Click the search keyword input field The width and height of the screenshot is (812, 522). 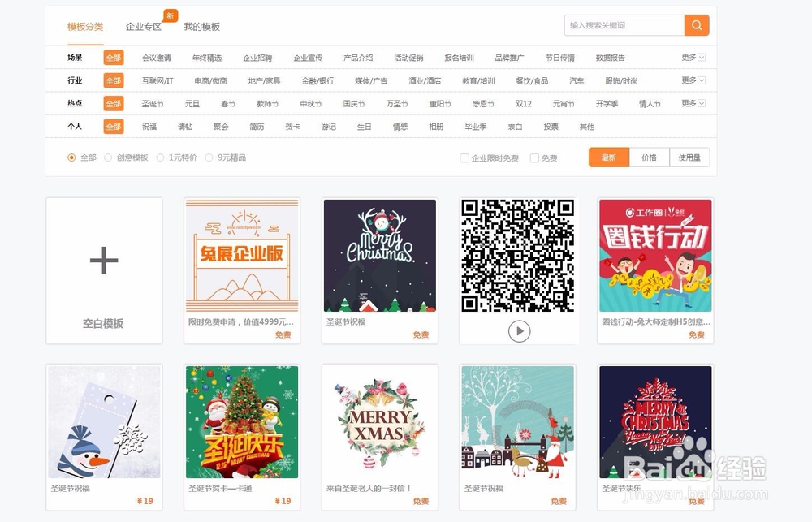pyautogui.click(x=624, y=25)
